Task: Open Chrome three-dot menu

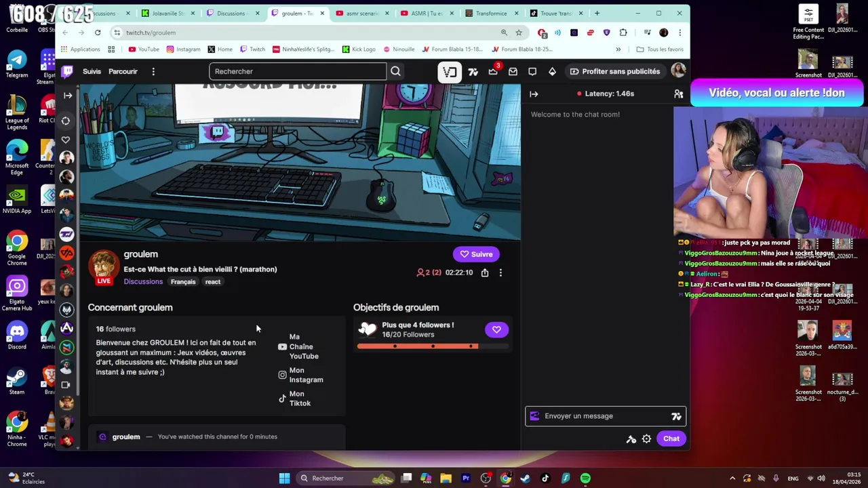Action: point(679,33)
